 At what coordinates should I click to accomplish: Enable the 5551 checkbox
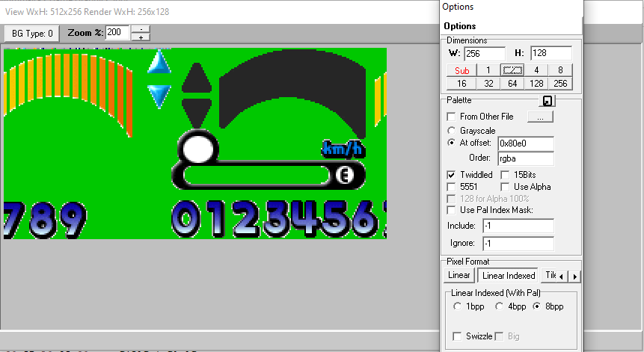click(451, 187)
